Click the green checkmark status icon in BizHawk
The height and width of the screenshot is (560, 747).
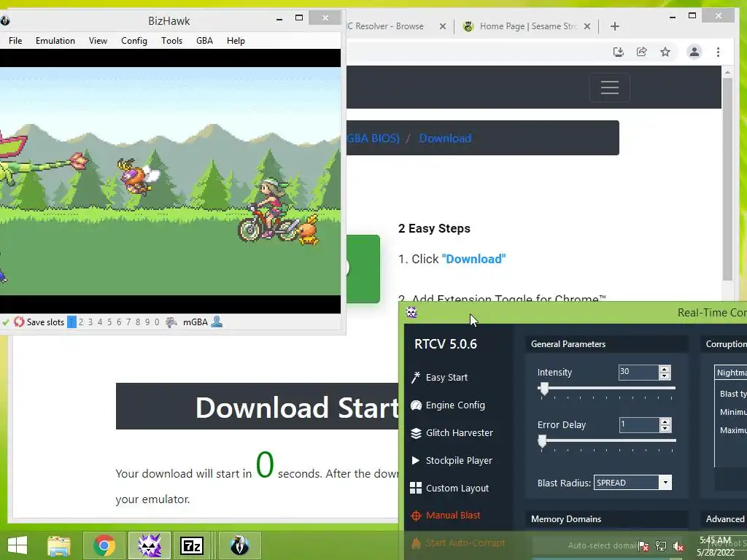pyautogui.click(x=5, y=322)
